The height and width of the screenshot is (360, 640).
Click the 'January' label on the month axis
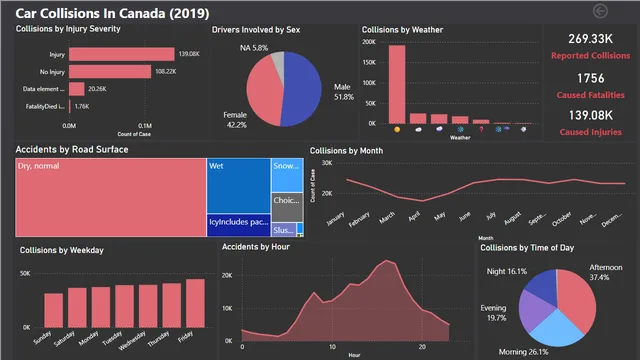point(335,219)
